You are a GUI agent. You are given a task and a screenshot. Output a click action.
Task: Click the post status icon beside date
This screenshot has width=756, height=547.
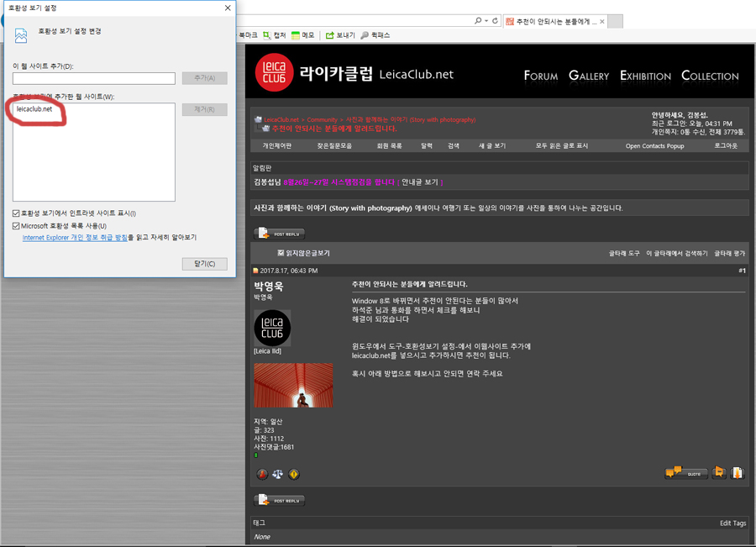point(255,271)
